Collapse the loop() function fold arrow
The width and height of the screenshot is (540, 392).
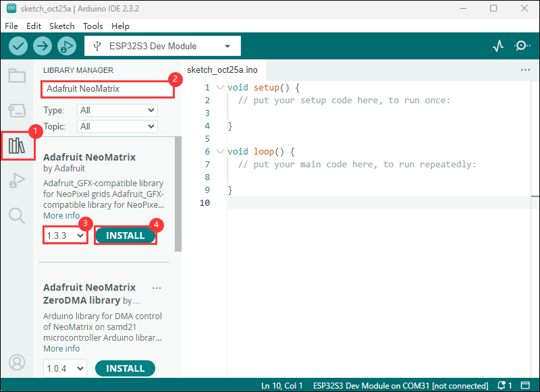(x=220, y=151)
